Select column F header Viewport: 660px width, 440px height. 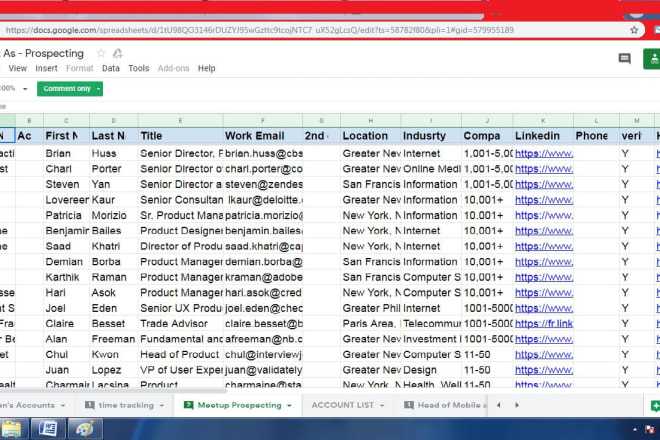pyautogui.click(x=263, y=120)
